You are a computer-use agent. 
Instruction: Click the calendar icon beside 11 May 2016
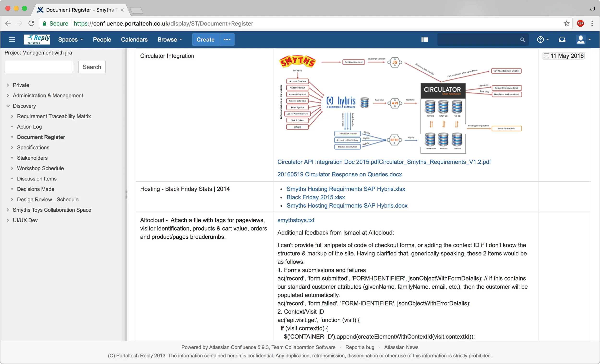[546, 56]
